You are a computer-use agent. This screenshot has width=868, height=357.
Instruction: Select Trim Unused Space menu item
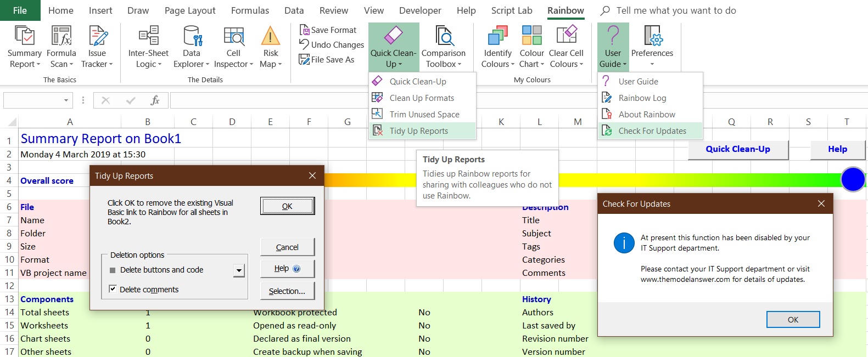(x=422, y=114)
